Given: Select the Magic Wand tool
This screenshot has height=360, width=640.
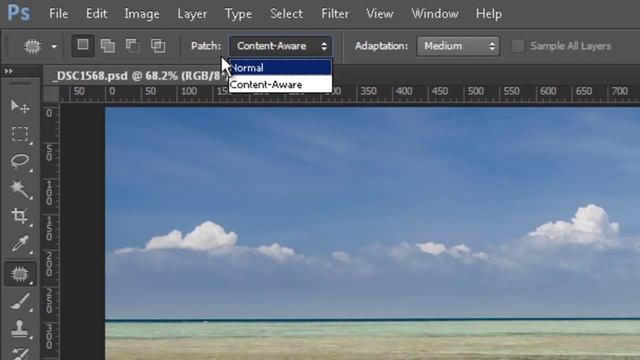Looking at the screenshot, I should click(20, 189).
